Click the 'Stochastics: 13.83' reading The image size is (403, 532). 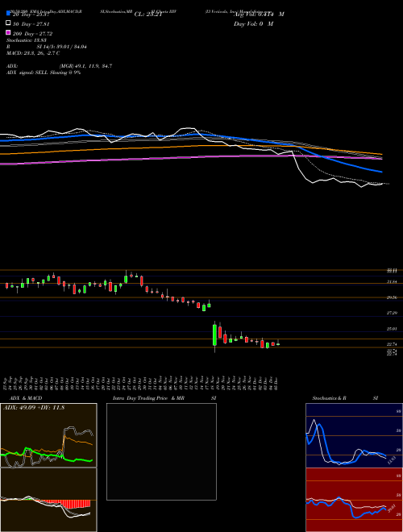(x=27, y=40)
